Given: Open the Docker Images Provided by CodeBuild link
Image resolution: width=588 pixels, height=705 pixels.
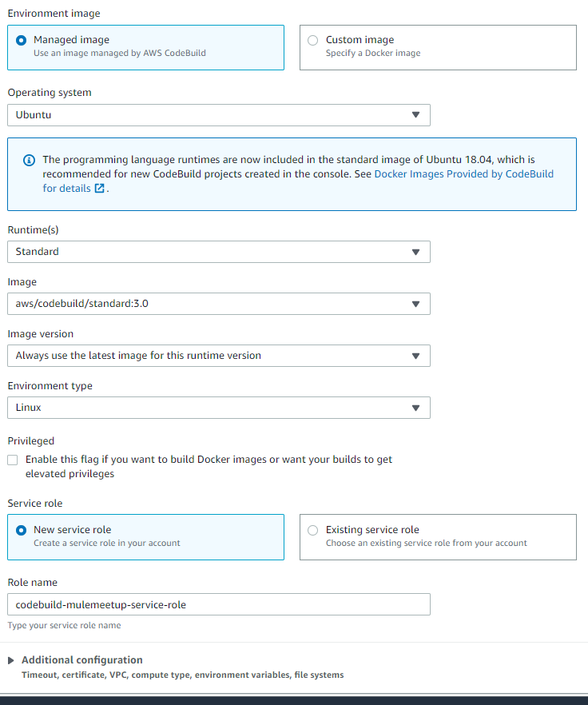Looking at the screenshot, I should click(463, 173).
